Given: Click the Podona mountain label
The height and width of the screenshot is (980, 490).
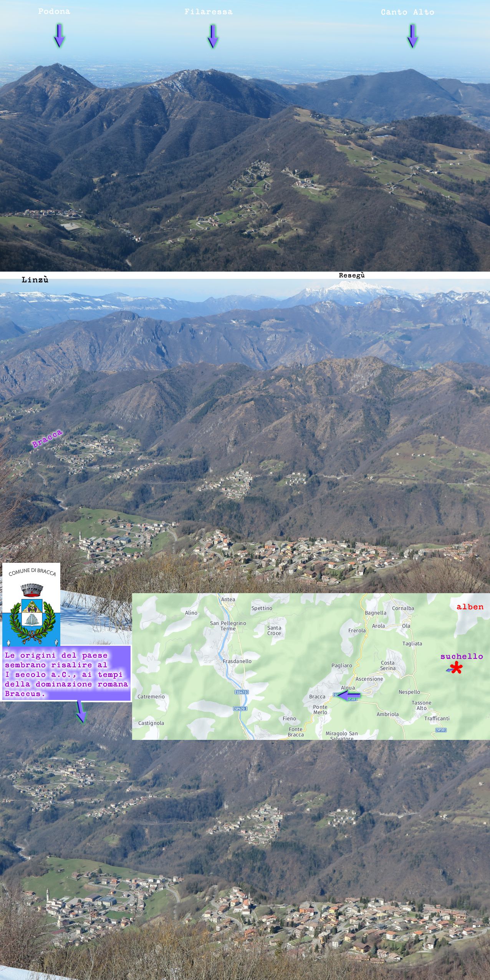Looking at the screenshot, I should coord(54,12).
